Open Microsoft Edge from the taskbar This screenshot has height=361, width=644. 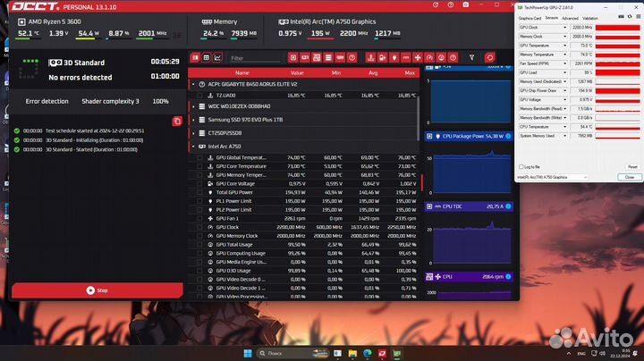click(368, 354)
